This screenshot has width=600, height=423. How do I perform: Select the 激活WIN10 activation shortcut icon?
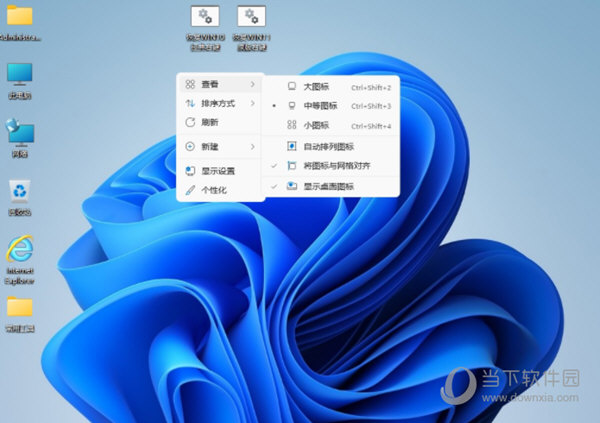pos(205,28)
